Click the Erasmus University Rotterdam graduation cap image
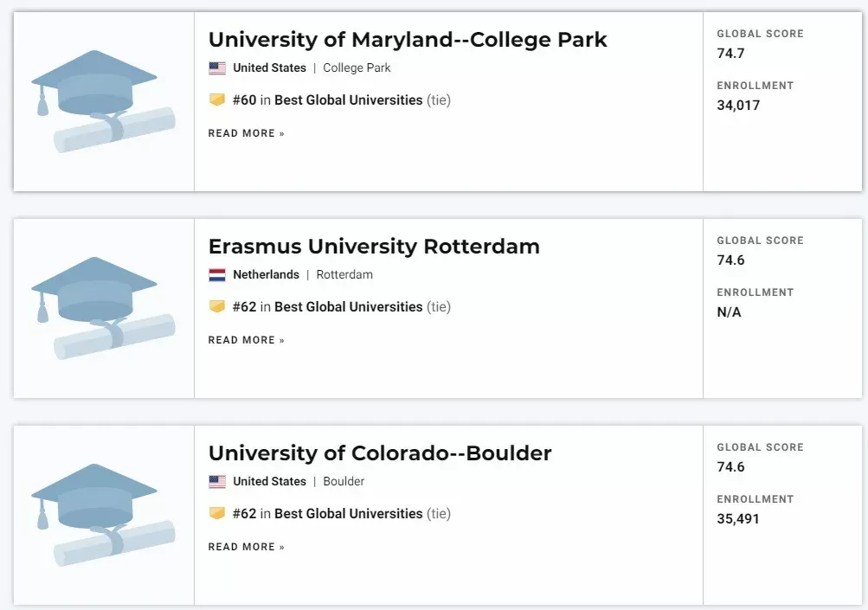 click(104, 308)
